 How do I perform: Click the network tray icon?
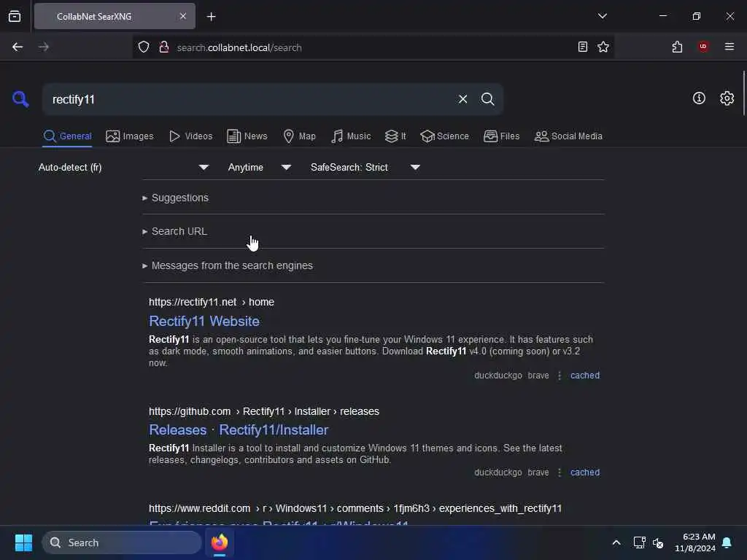(639, 542)
